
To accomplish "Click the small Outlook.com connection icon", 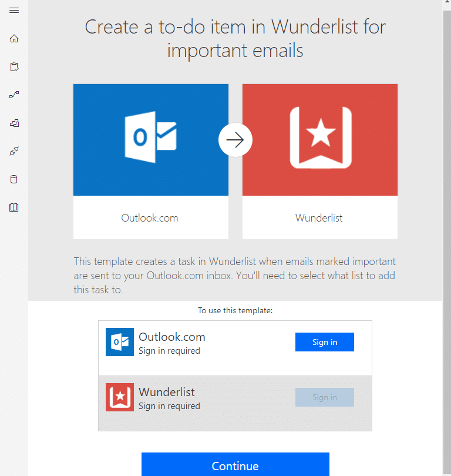I will point(119,342).
